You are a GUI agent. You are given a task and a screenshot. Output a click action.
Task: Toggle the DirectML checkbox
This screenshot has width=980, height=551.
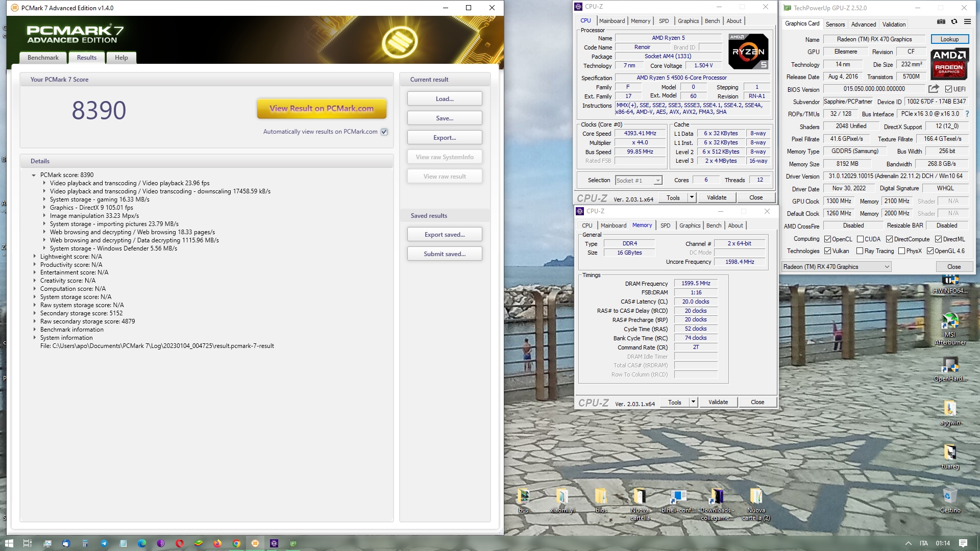pos(938,239)
